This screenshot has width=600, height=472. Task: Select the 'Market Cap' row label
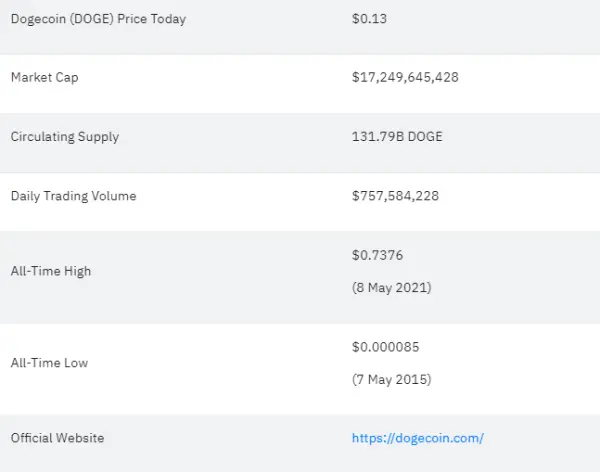click(44, 77)
